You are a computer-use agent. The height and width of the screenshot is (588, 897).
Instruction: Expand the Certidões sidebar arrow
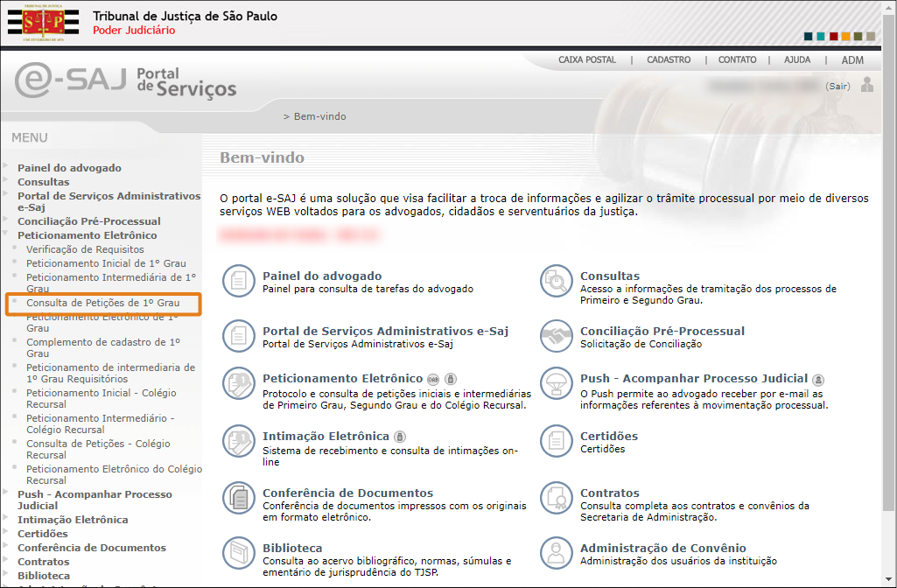tap(5, 532)
